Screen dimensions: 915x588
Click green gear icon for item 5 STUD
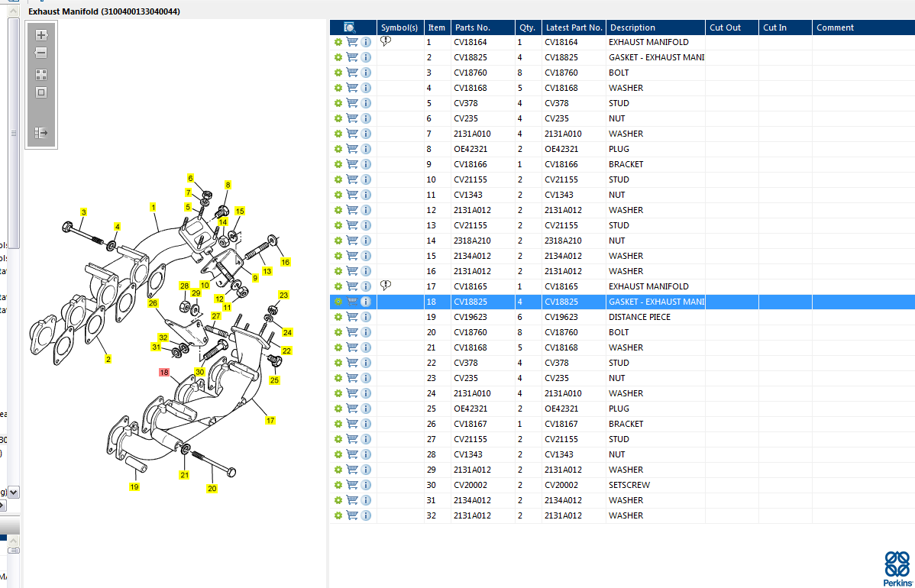338,103
